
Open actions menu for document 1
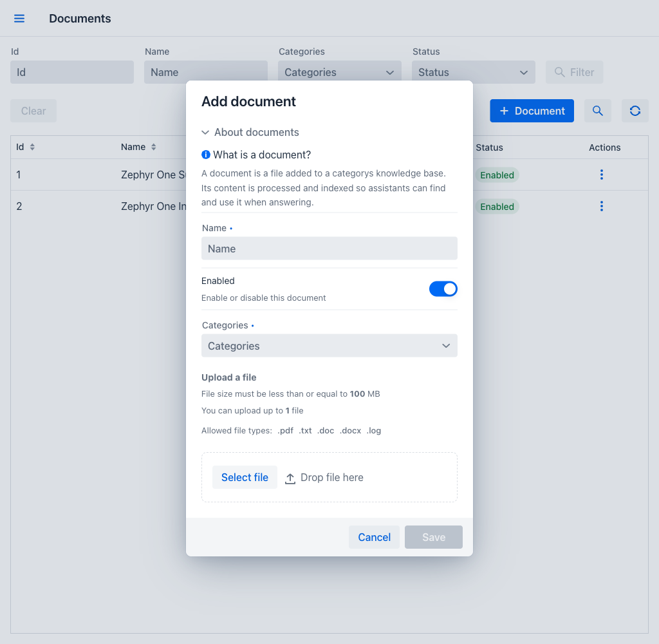602,175
